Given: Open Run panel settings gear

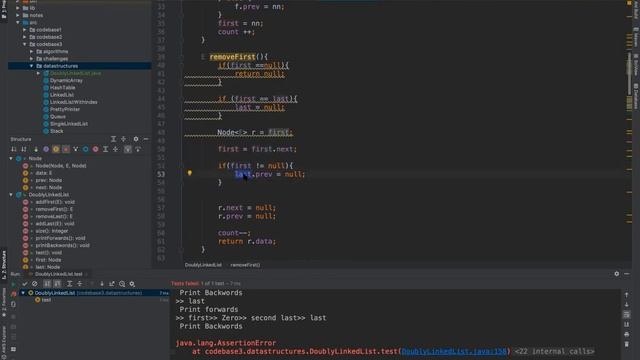Looking at the screenshot, I should (x=617, y=274).
